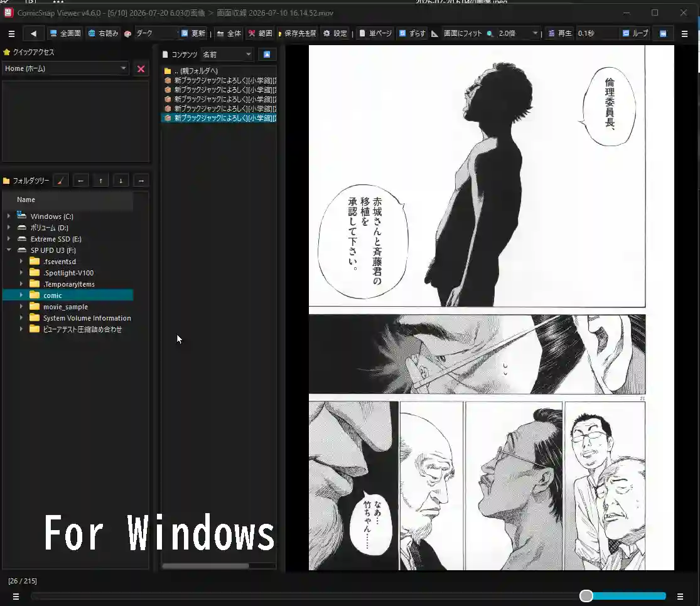Toggle ループ loop playback
The height and width of the screenshot is (606, 700).
click(x=635, y=33)
